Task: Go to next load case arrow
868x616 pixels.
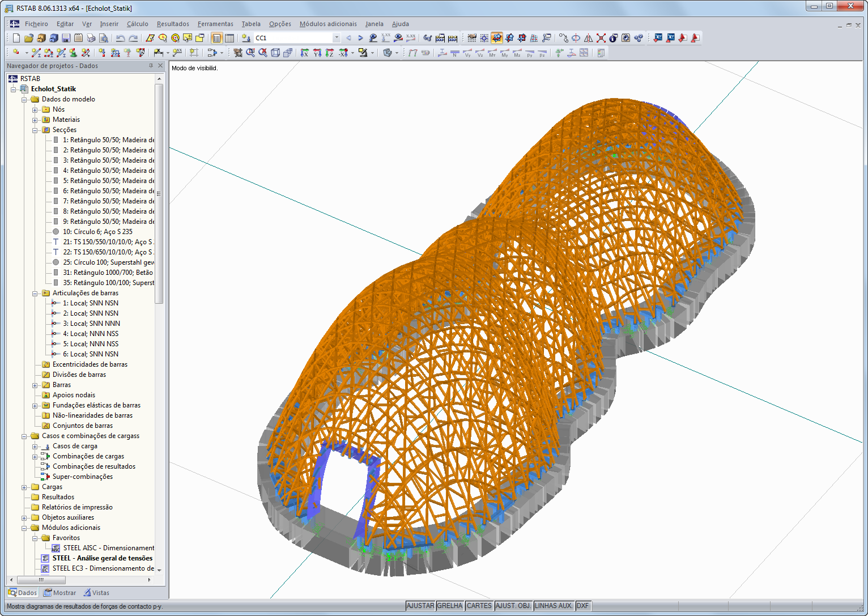Action: pyautogui.click(x=360, y=38)
